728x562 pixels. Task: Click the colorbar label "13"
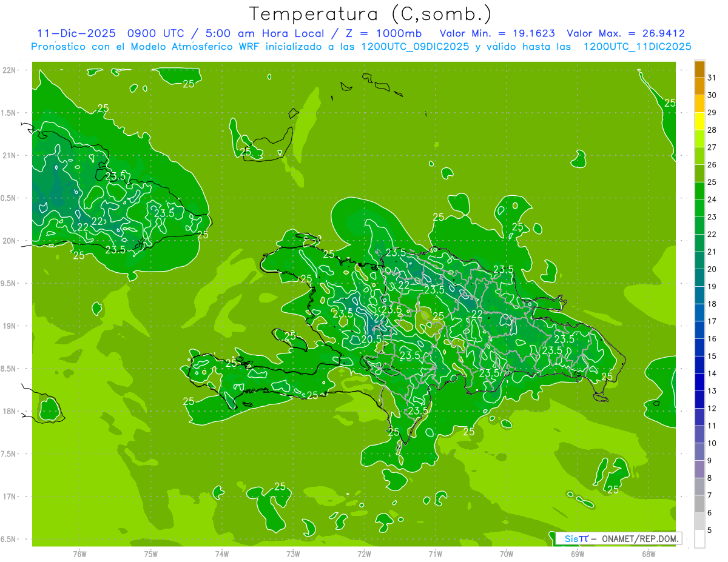712,390
